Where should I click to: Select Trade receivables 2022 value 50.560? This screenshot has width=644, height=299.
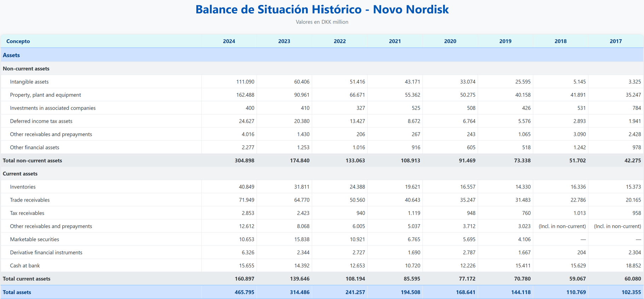[x=357, y=200]
